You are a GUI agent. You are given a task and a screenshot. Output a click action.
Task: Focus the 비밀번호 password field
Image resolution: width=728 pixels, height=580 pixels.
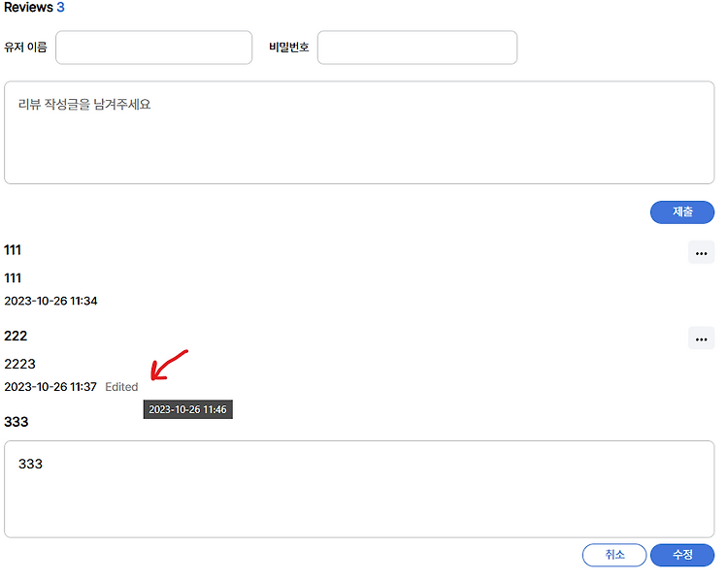point(417,48)
